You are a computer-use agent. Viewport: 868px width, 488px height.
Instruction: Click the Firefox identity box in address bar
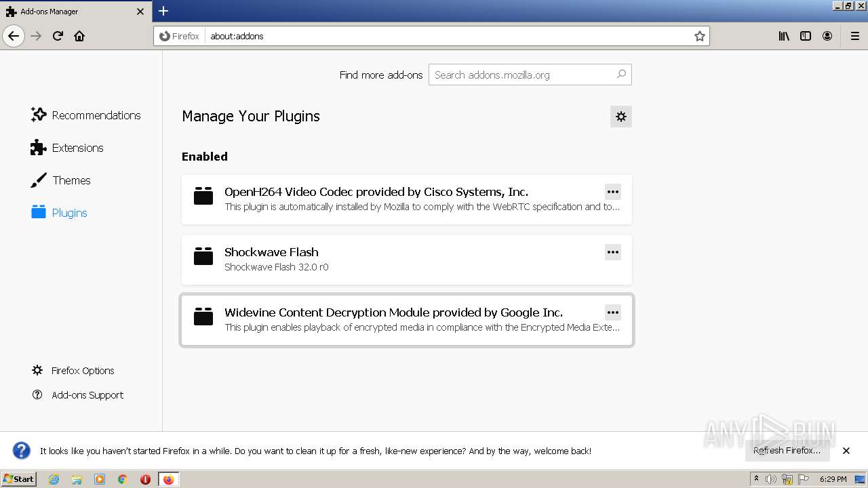[180, 36]
